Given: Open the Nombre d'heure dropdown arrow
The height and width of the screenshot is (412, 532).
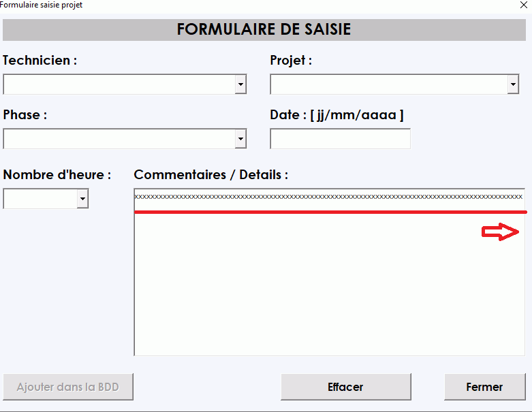Looking at the screenshot, I should coord(82,199).
